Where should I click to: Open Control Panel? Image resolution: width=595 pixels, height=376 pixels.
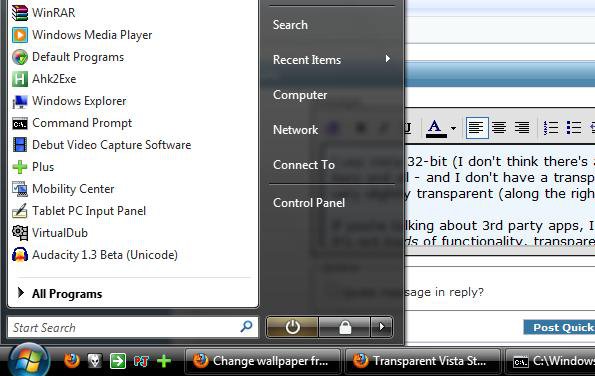coord(309,203)
